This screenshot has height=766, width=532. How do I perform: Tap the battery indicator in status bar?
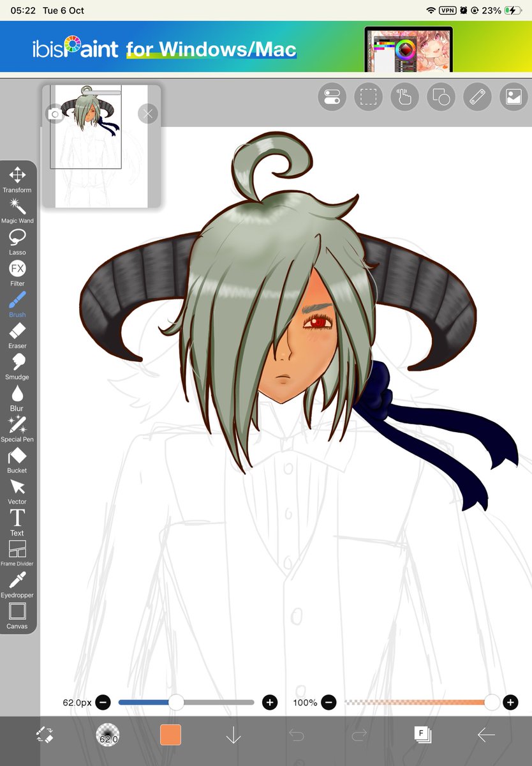pos(512,10)
